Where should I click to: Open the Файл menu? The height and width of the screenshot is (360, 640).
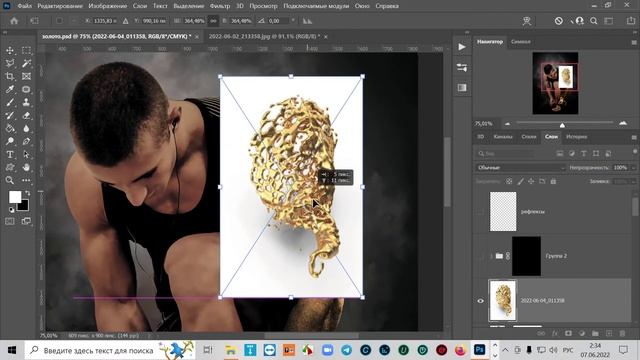tap(24, 6)
